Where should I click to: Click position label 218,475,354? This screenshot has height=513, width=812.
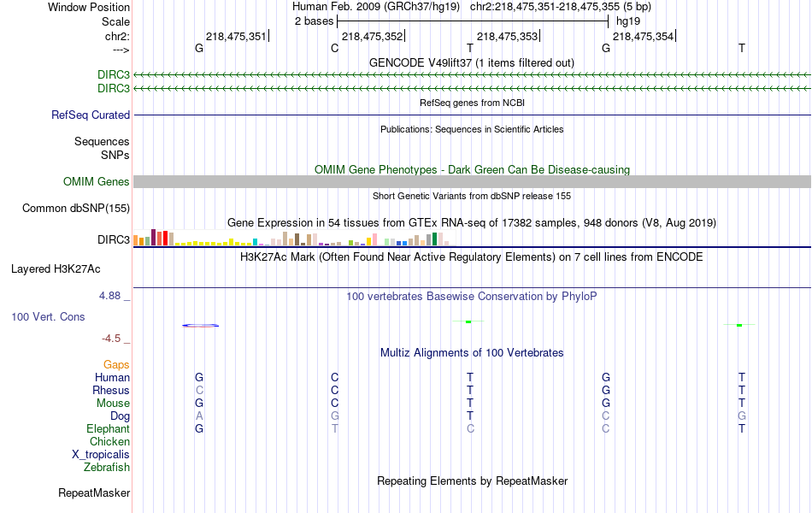pos(643,36)
